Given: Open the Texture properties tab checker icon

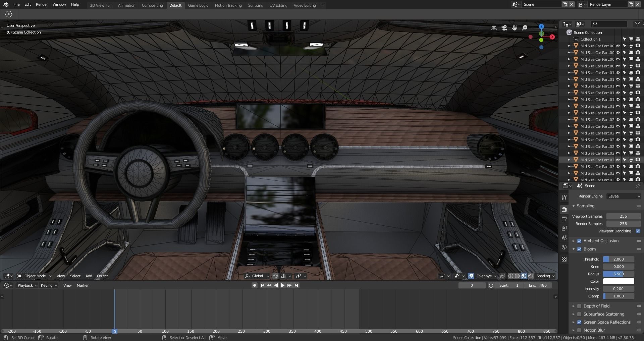Looking at the screenshot, I should [564, 259].
